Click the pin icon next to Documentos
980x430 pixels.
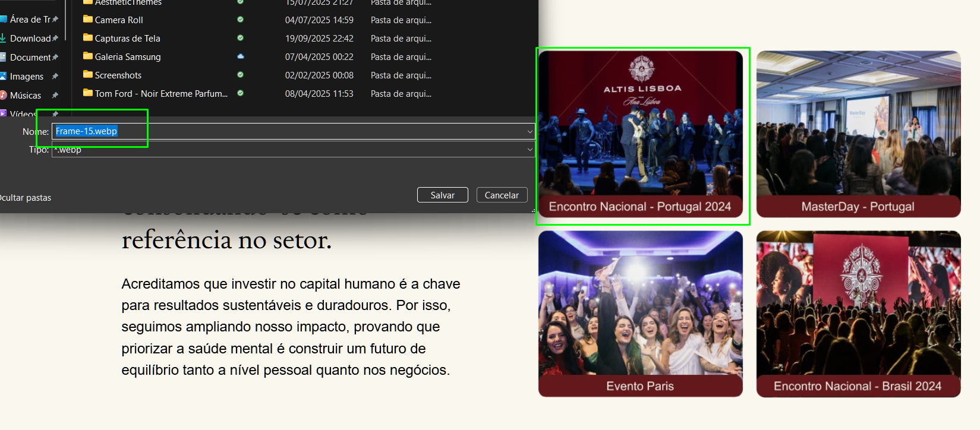click(55, 58)
